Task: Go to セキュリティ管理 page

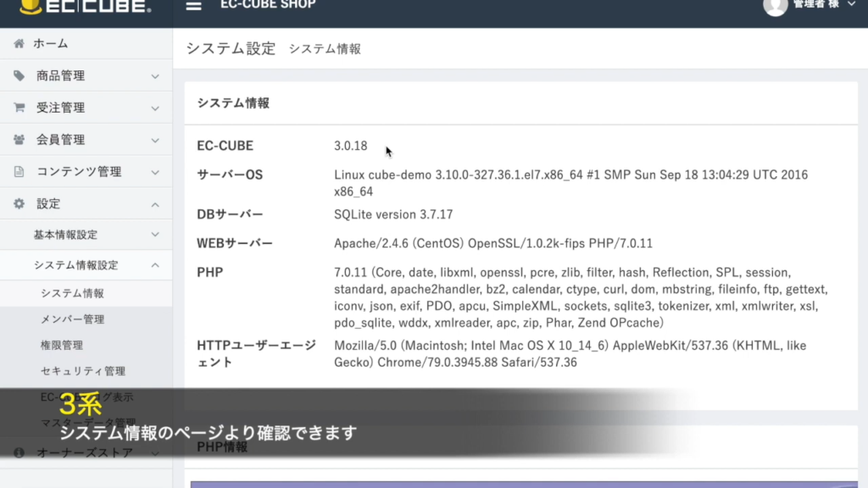Action: (83, 371)
